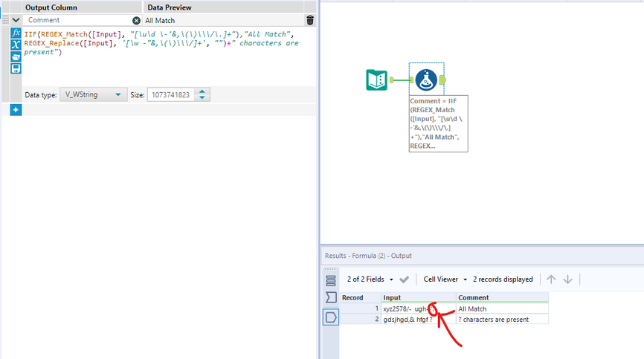Viewport: 644px width, 359px height.
Task: Click into the Size field 1073741823
Action: pyautogui.click(x=171, y=95)
